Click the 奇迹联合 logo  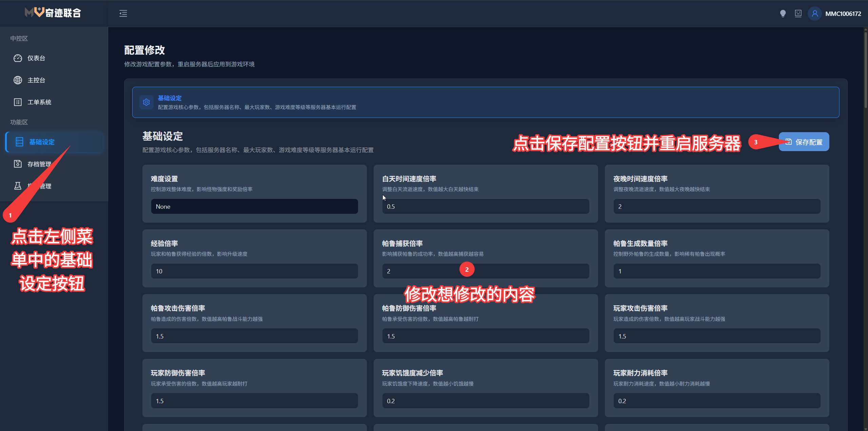(x=53, y=13)
